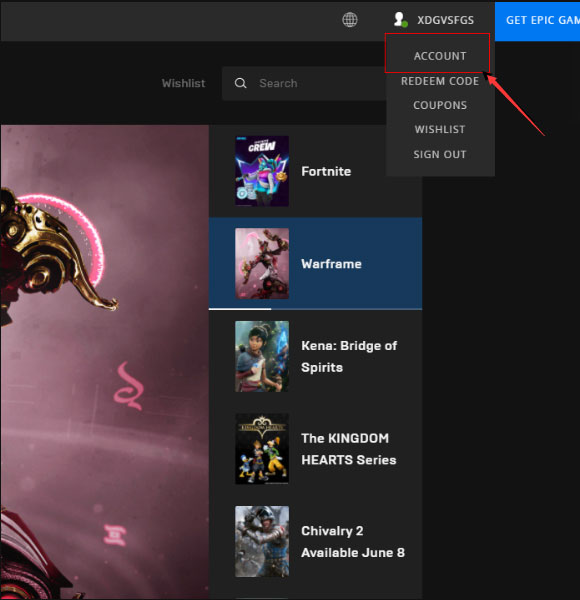Click the GET EPIC GAMES button
580x600 pixels.
538,21
